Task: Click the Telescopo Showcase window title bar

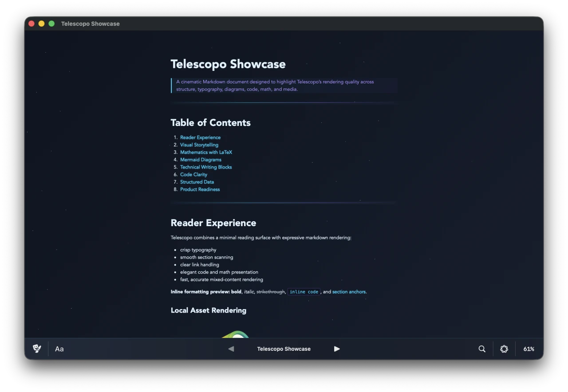Action: coord(91,24)
